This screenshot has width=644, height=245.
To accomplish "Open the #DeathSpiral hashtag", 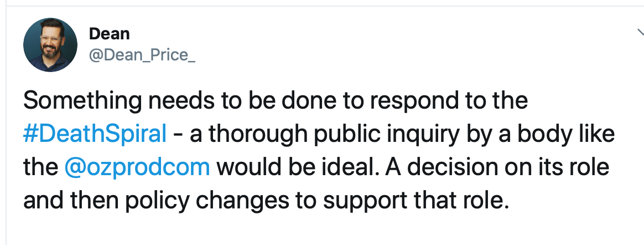I will (95, 134).
